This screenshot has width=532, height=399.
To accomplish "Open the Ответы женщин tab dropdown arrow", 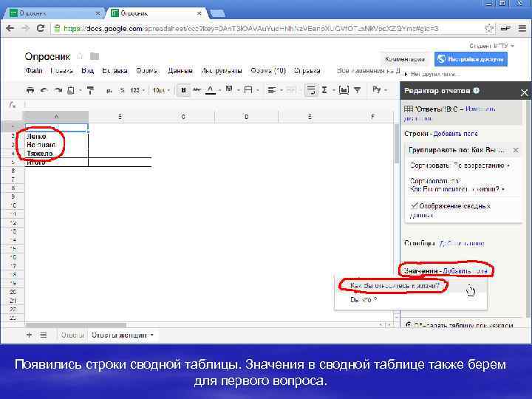I will coord(152,335).
